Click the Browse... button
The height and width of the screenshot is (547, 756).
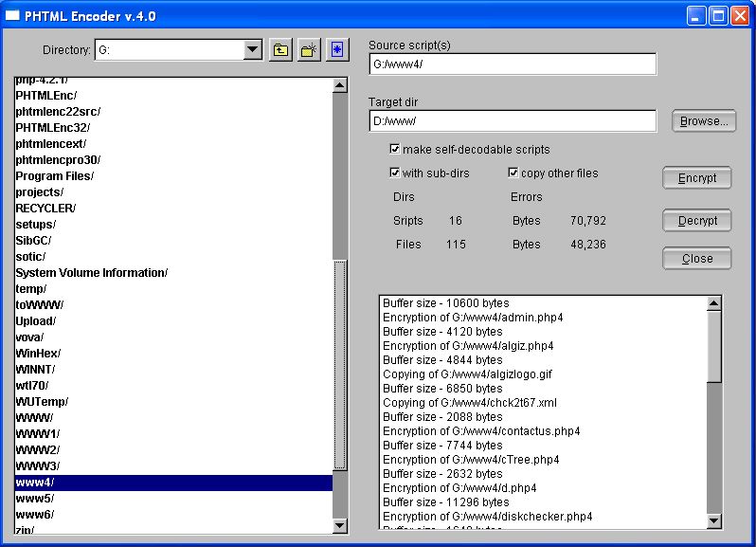point(704,121)
